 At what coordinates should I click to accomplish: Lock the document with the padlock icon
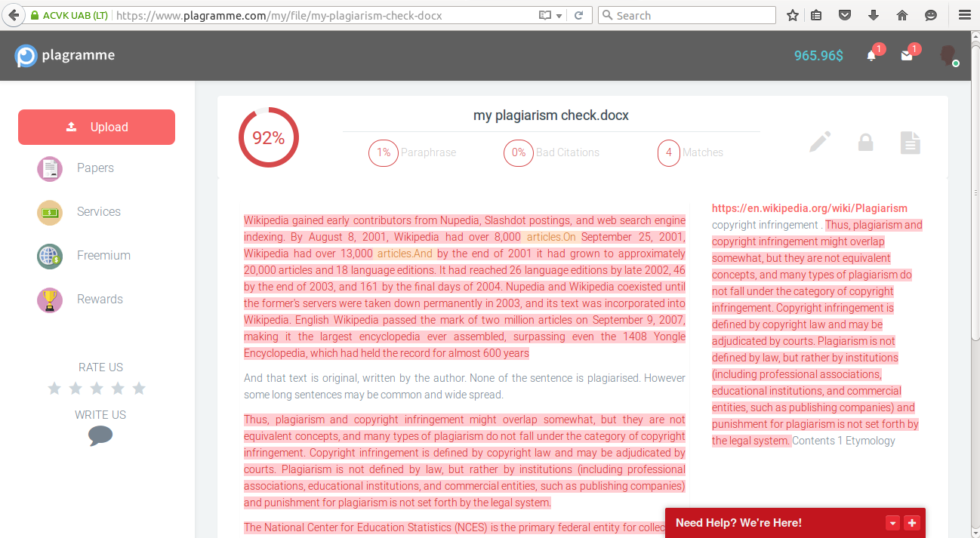(865, 142)
